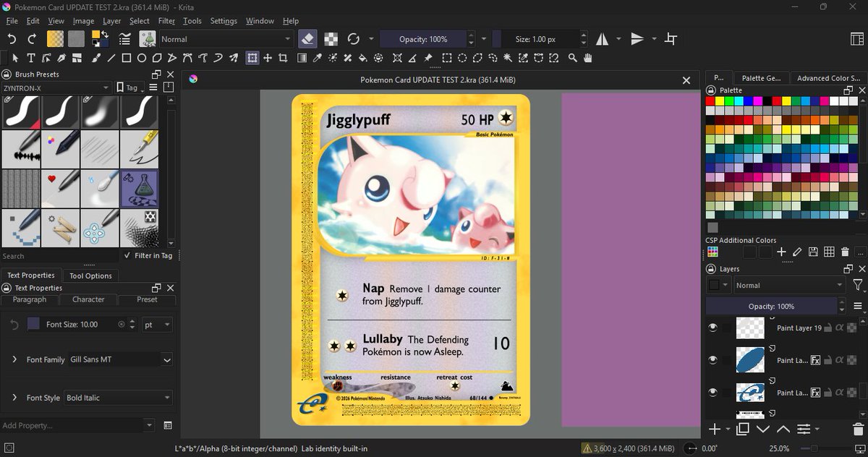
Task: Toggle eraser mode
Action: (308, 39)
